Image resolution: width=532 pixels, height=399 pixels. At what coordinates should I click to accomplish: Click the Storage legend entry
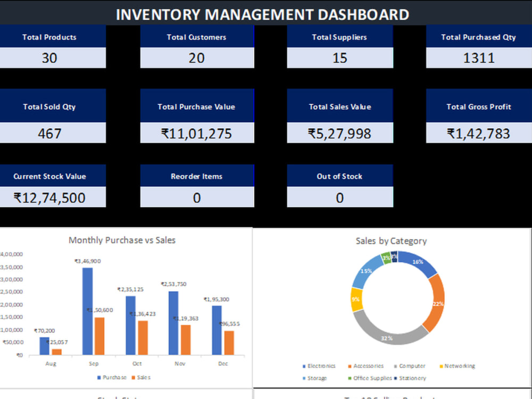pos(314,378)
